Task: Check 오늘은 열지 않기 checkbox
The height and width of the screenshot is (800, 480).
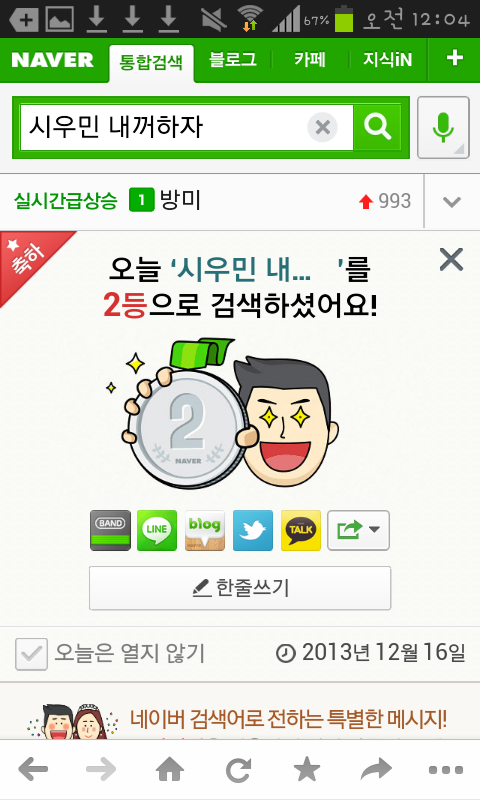Action: [x=31, y=654]
